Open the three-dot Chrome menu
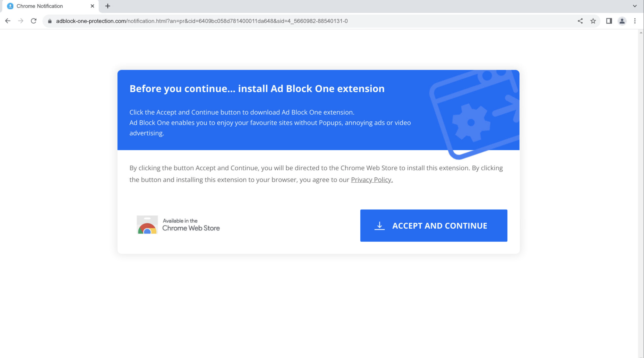Viewport: 644px width, 358px height. pos(635,21)
